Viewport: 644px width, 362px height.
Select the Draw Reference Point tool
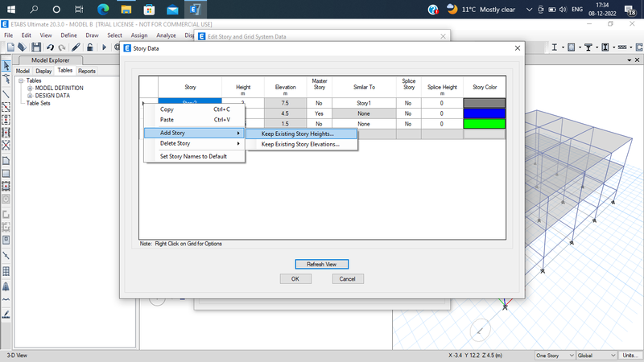tap(6, 255)
